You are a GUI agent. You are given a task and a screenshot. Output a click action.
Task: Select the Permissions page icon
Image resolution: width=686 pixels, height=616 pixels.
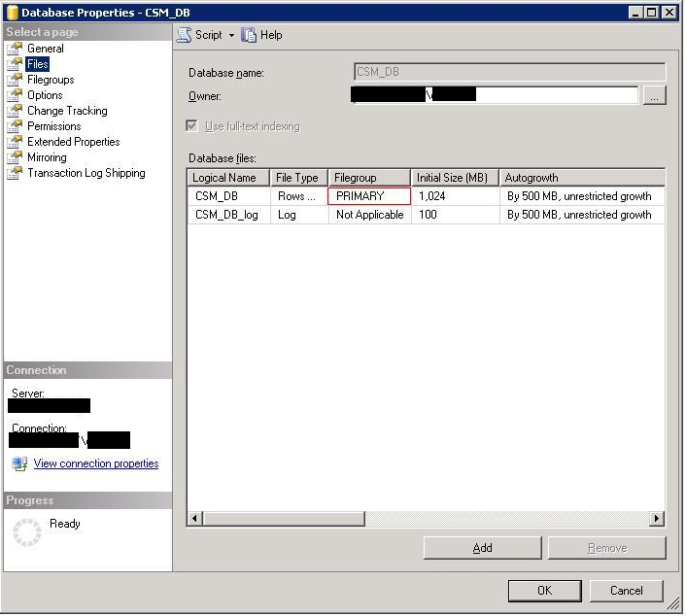click(15, 126)
